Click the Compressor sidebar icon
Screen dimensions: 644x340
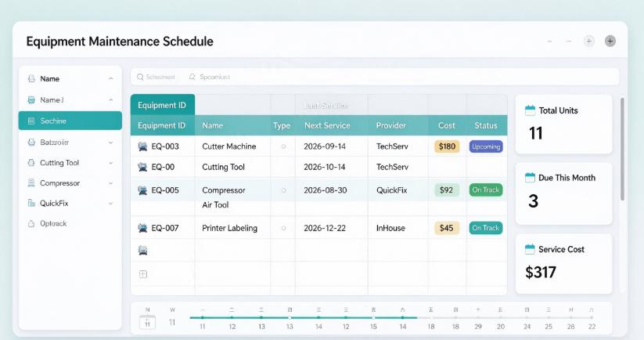coord(31,183)
